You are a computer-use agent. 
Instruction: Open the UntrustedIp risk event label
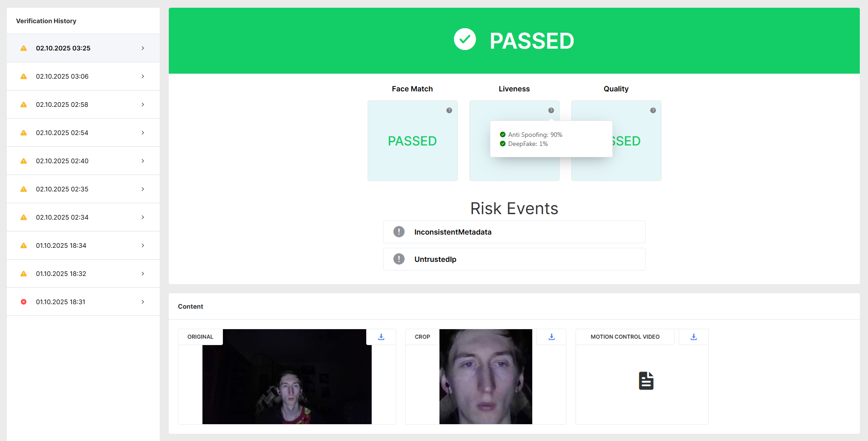tap(435, 259)
